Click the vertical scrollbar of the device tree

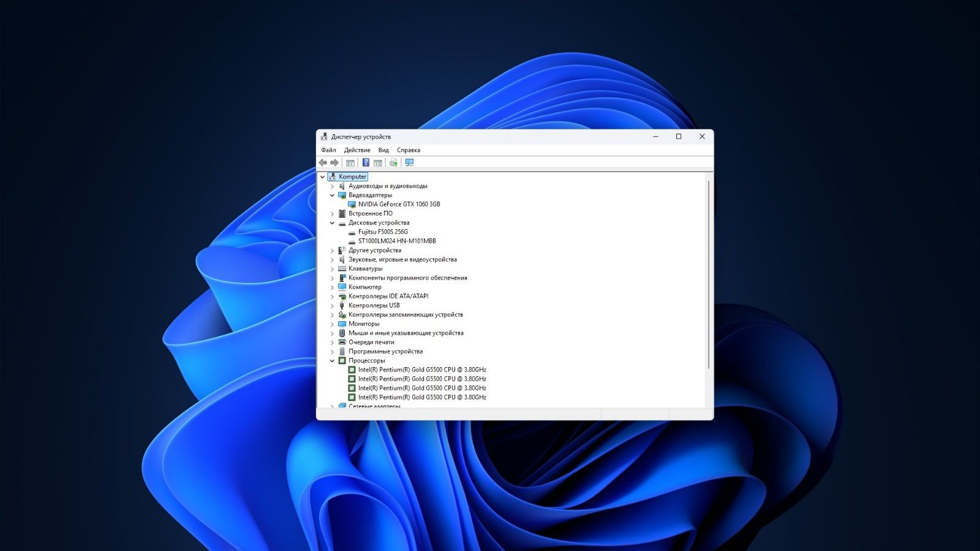click(709, 275)
